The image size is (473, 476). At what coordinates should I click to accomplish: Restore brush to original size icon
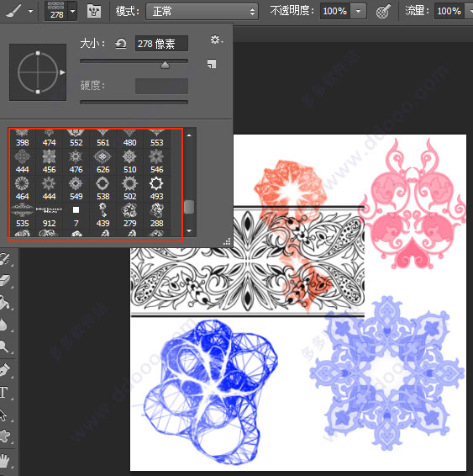(121, 44)
